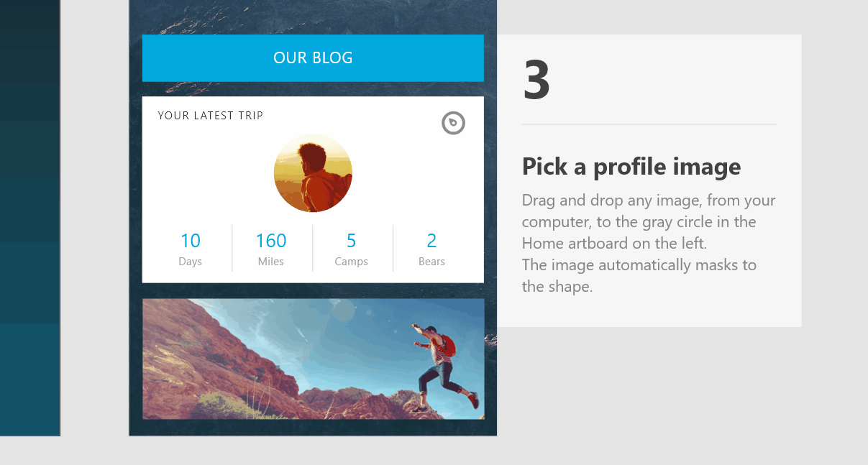Select the 160 Miles statistic
Image resolution: width=868 pixels, height=465 pixels.
click(271, 249)
